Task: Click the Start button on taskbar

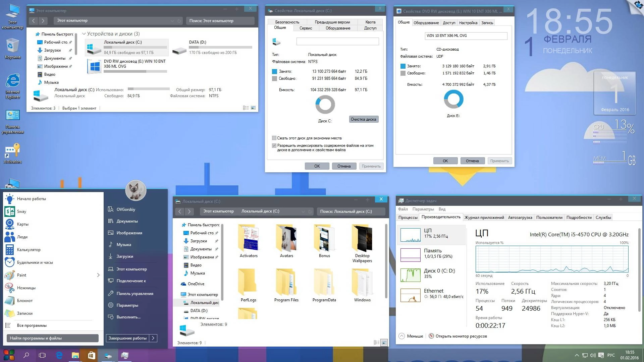Action: click(x=9, y=355)
